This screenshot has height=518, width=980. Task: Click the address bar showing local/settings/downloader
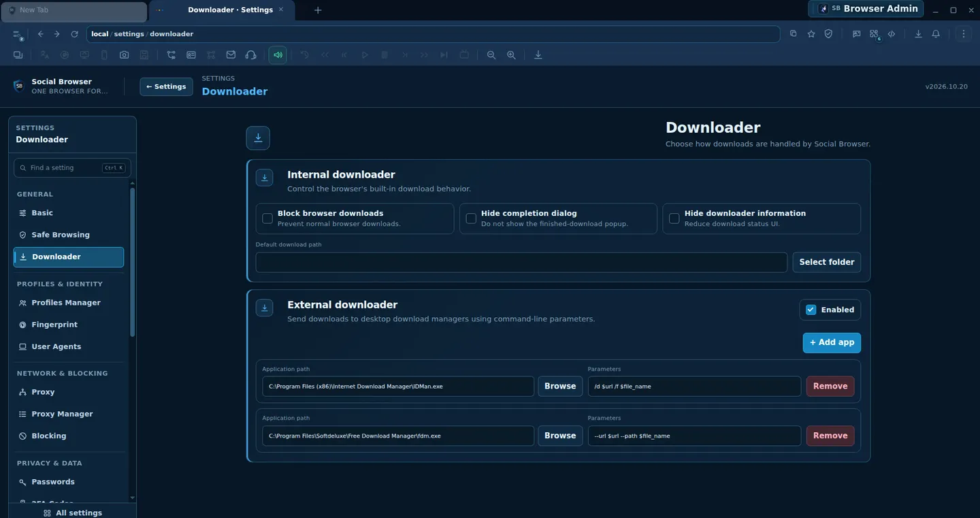point(433,34)
